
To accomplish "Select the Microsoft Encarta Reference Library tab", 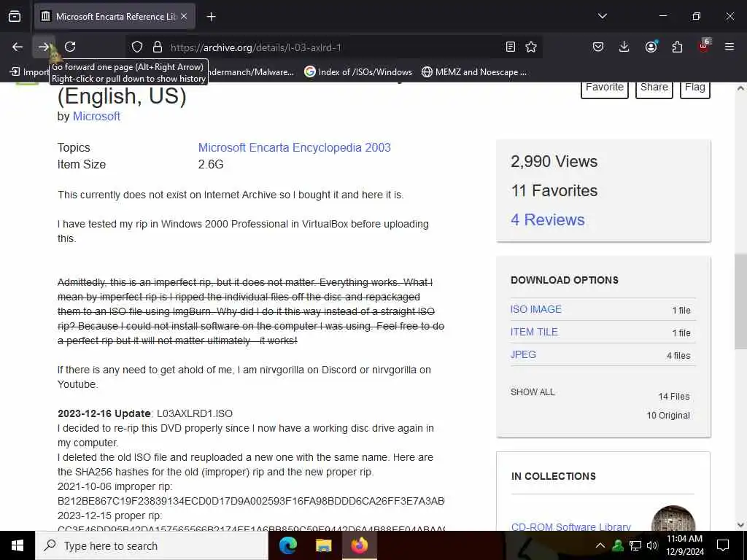I will point(115,17).
